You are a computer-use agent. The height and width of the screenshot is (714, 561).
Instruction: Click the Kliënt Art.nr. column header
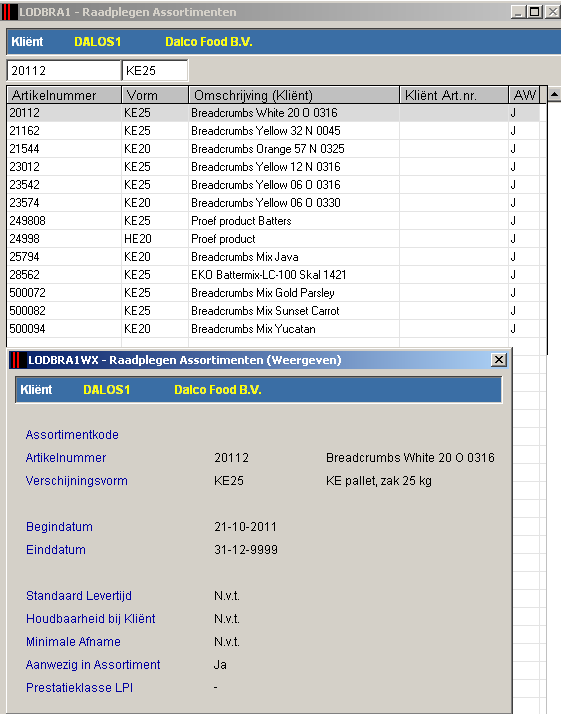(x=454, y=95)
